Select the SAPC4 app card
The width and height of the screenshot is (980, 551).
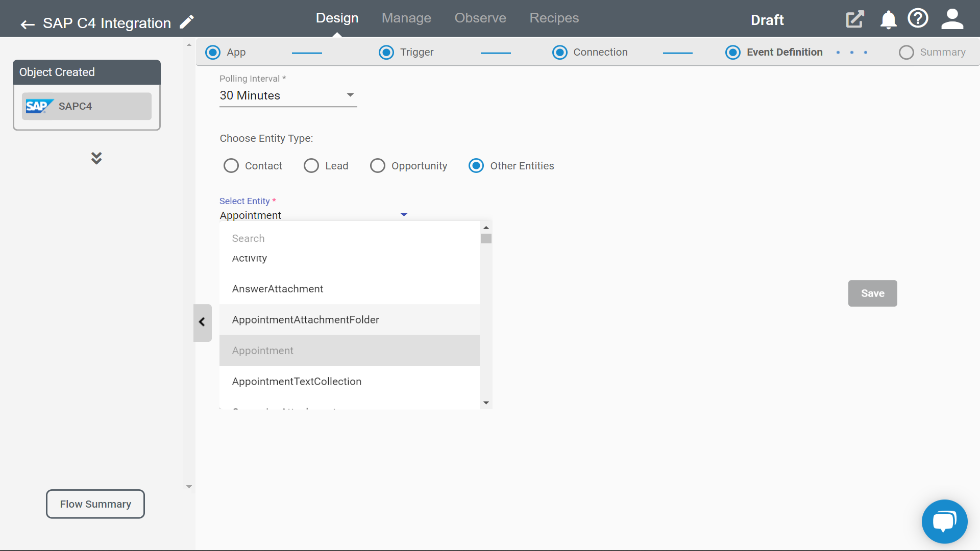[x=87, y=106]
